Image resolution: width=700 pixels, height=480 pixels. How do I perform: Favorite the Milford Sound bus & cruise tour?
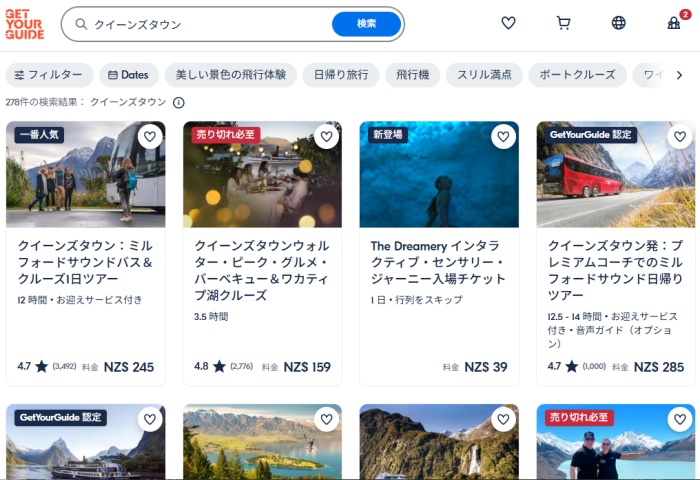click(x=150, y=137)
